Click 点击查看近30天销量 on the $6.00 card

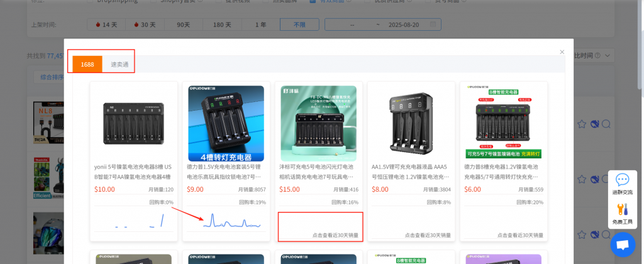tap(520, 235)
